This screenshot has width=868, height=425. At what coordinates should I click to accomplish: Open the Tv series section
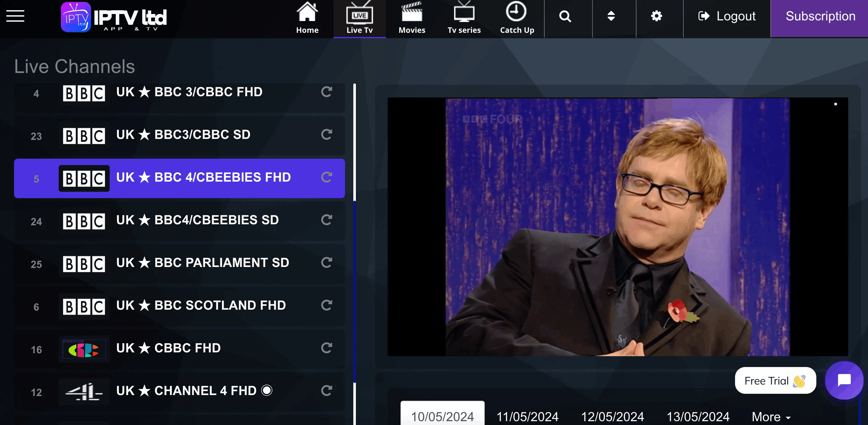pyautogui.click(x=464, y=18)
